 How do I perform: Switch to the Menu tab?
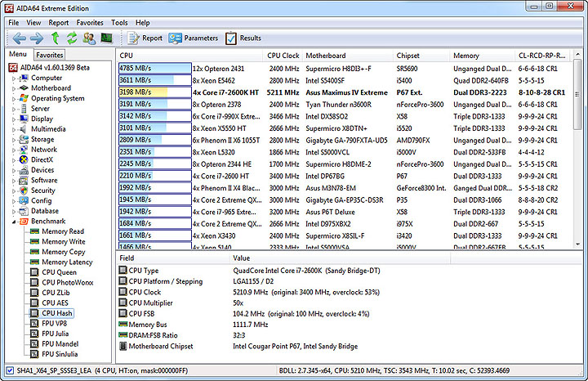pyautogui.click(x=18, y=54)
